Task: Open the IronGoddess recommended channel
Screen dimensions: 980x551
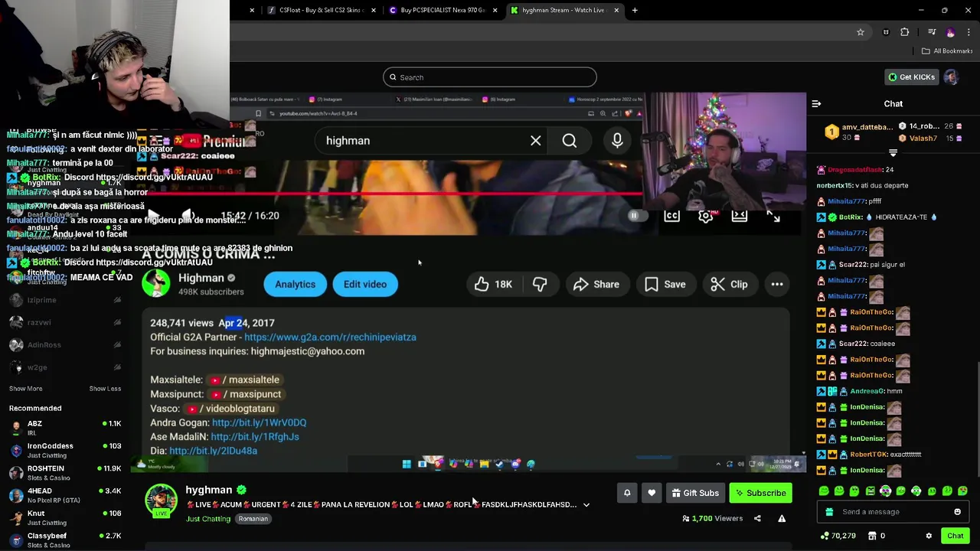Action: click(65, 450)
